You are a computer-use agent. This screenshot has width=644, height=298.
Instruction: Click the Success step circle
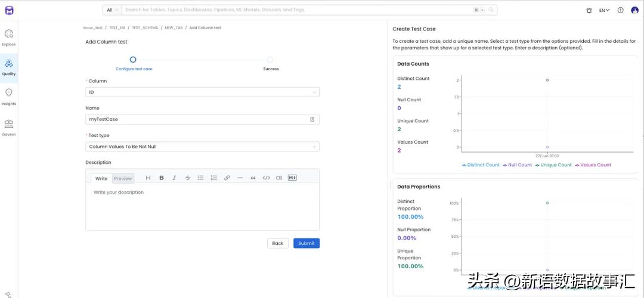click(x=270, y=60)
